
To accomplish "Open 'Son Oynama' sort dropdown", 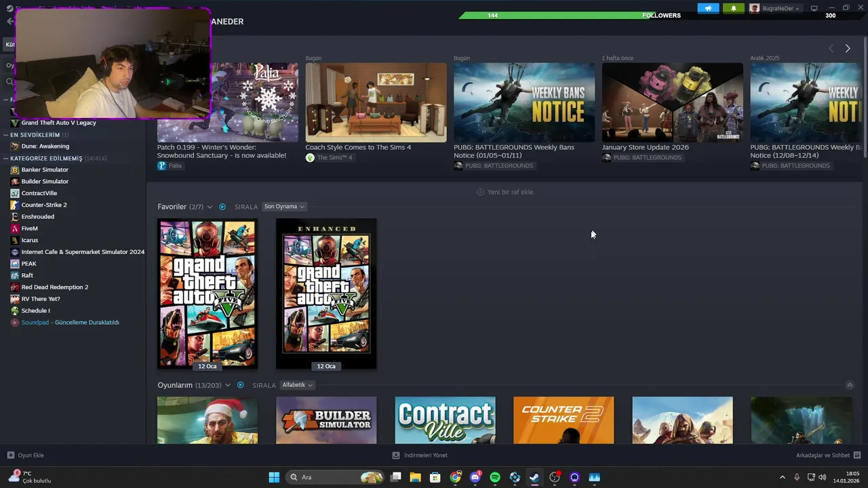I will pyautogui.click(x=284, y=207).
